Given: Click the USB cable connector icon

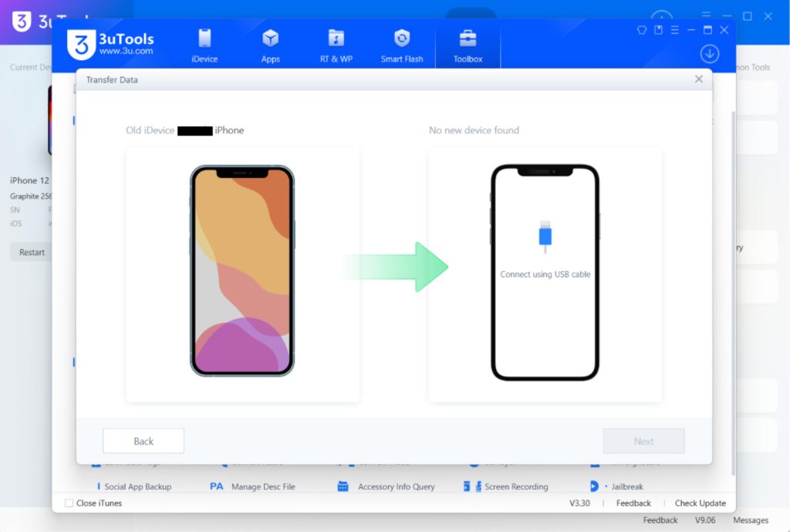Looking at the screenshot, I should (545, 236).
